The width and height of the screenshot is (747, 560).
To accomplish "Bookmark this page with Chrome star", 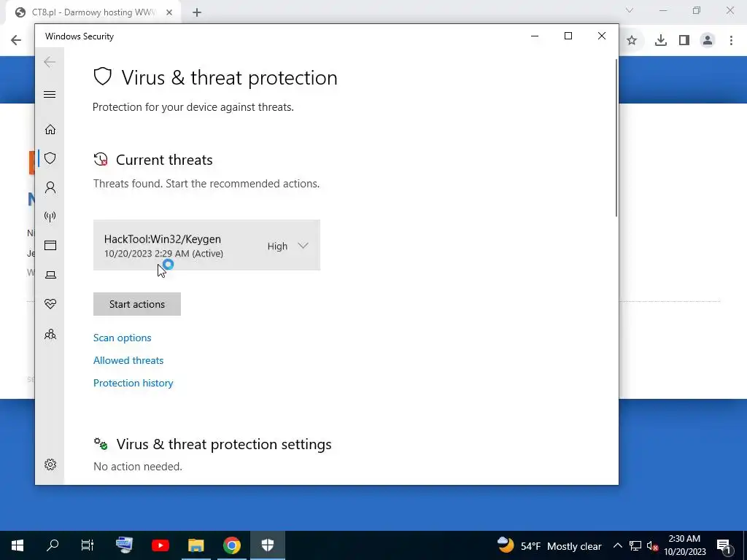I will click(x=632, y=41).
